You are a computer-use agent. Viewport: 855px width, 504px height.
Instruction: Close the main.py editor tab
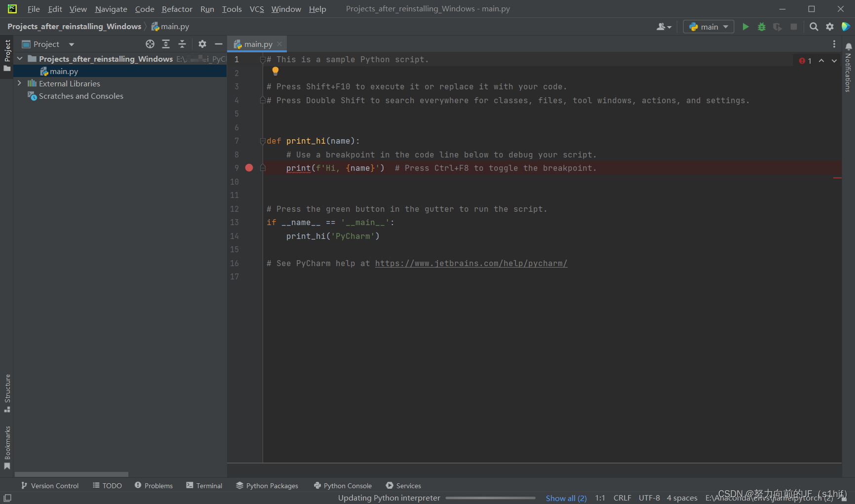click(279, 44)
